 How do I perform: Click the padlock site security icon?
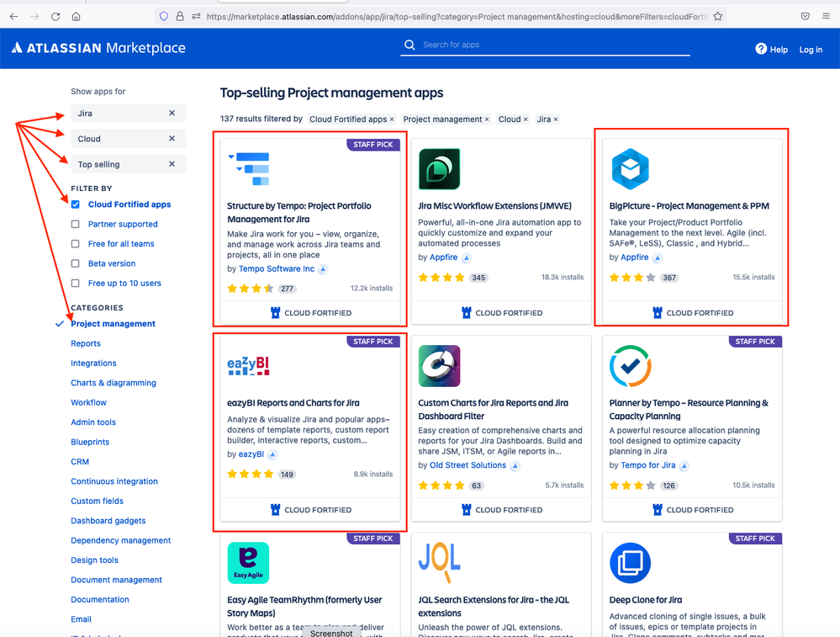click(180, 17)
